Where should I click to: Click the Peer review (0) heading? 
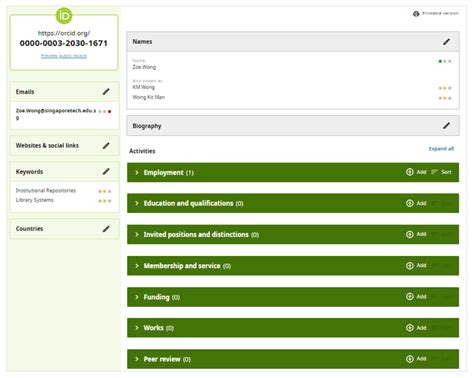click(x=167, y=359)
